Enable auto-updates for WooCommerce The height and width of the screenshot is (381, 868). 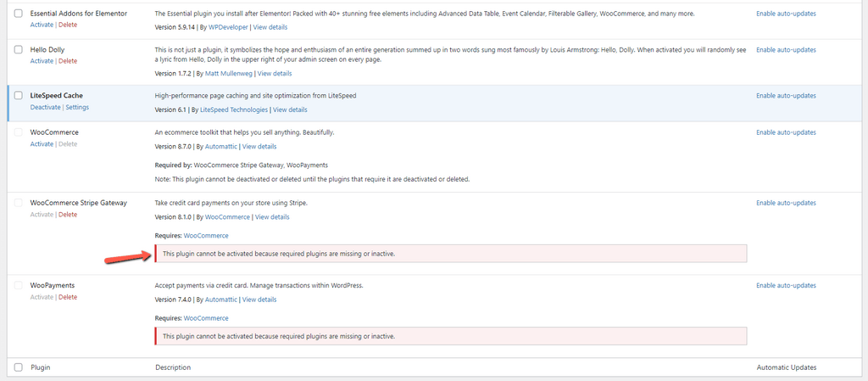[786, 132]
